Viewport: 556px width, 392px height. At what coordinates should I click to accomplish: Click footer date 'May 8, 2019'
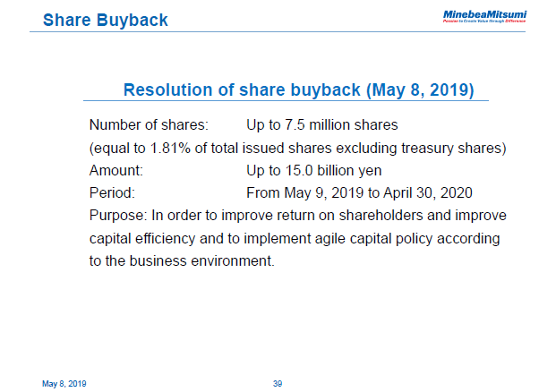(x=64, y=384)
